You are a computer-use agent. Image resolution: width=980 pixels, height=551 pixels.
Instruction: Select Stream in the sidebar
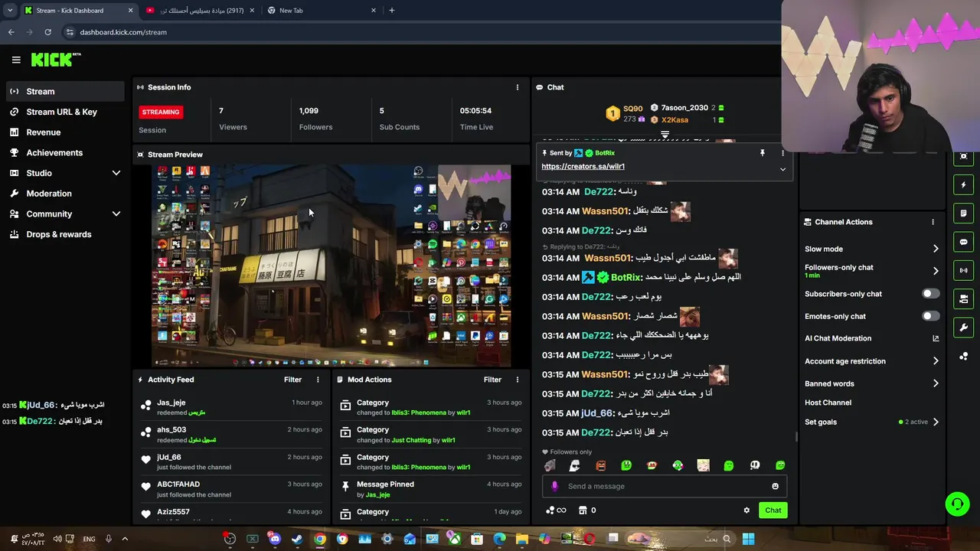tap(65, 92)
